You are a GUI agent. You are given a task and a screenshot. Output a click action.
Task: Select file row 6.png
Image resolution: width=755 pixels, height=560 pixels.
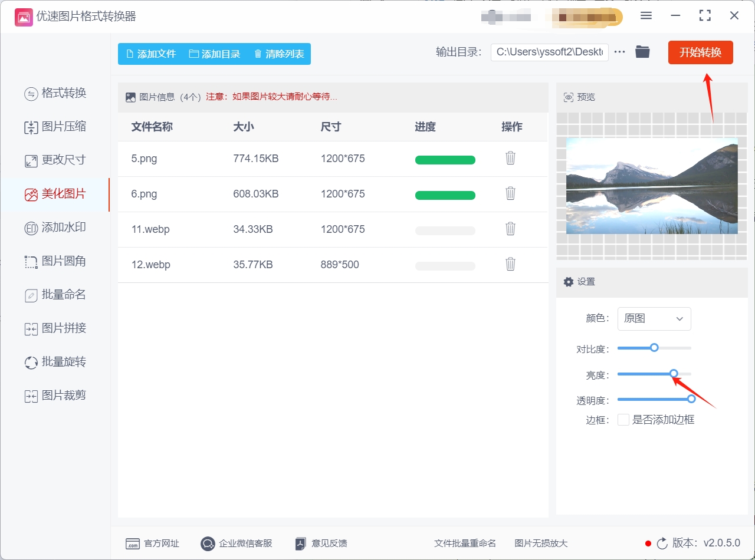pyautogui.click(x=333, y=194)
